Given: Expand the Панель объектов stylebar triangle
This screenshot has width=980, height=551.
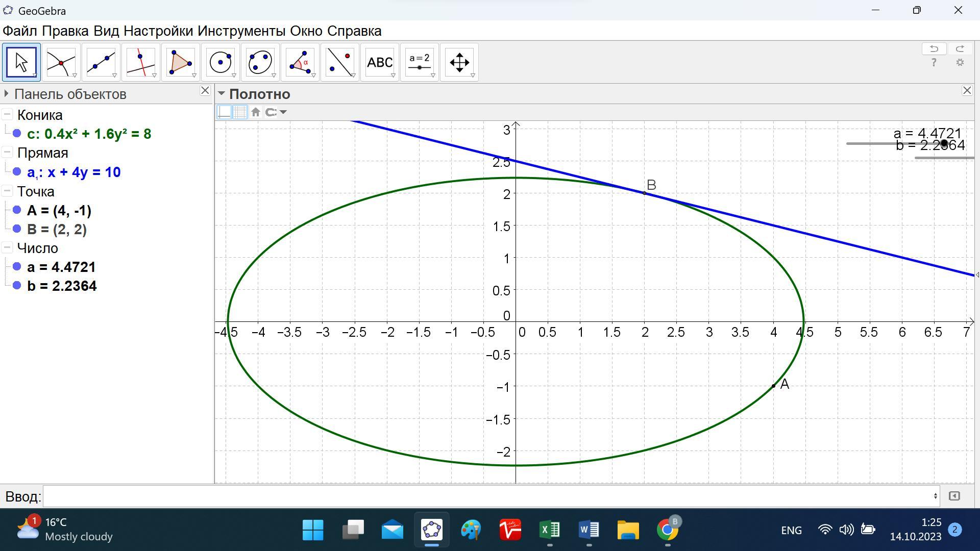Looking at the screenshot, I should 6,94.
